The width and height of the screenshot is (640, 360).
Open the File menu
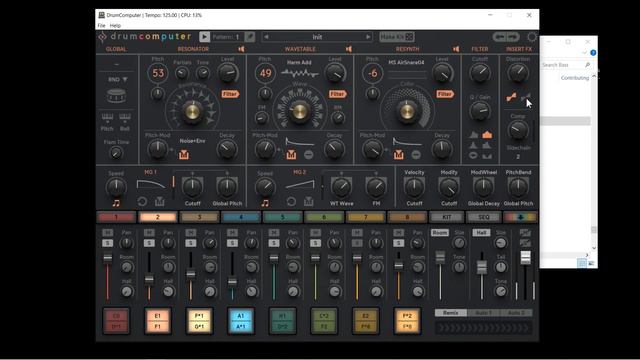coord(101,25)
